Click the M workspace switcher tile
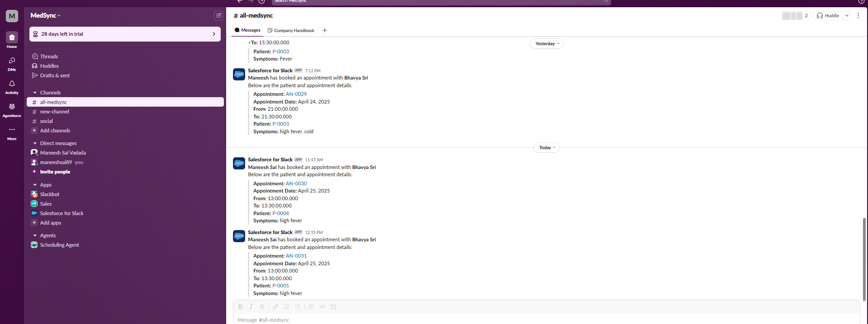868x324 pixels. point(12,16)
